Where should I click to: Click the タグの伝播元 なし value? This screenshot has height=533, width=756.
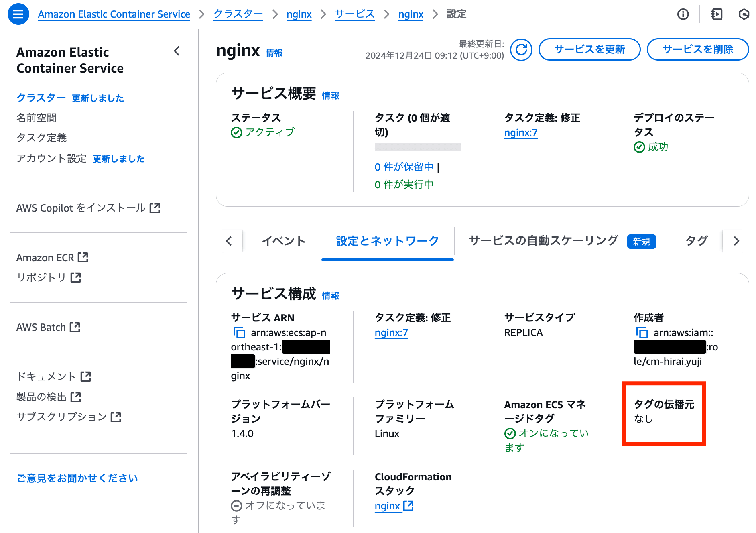click(x=644, y=419)
